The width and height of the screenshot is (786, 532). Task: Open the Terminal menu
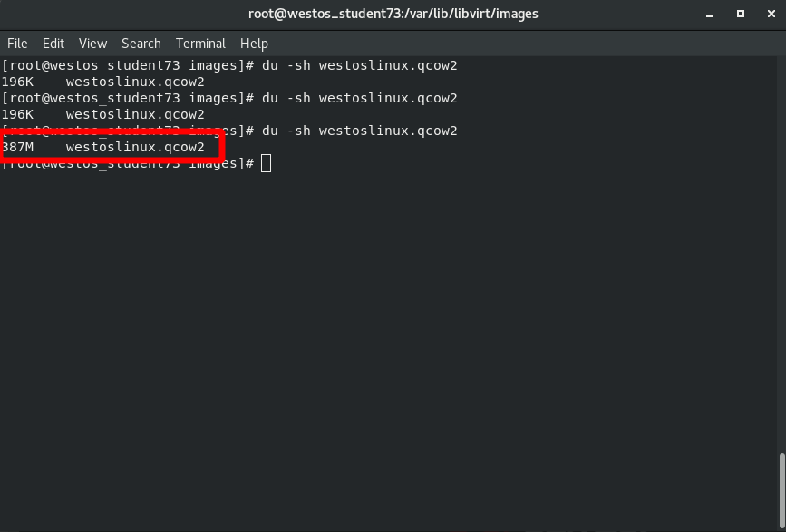coord(200,44)
